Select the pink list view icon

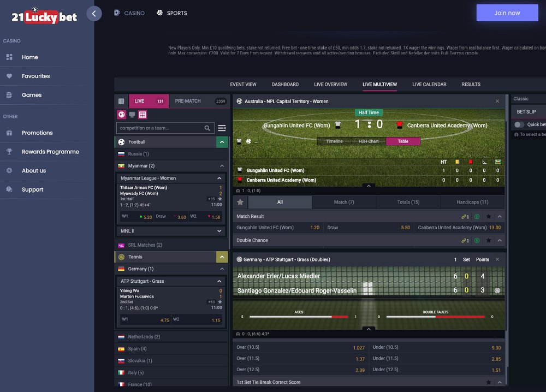coord(143,115)
